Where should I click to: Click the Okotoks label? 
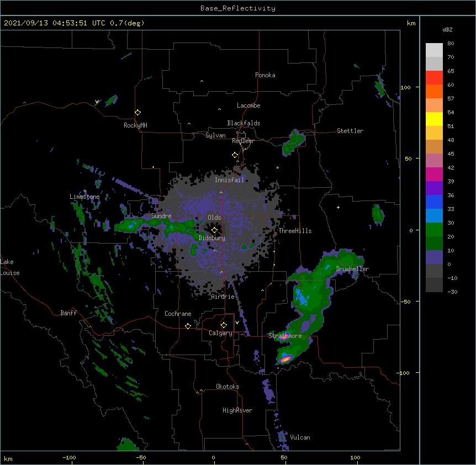(x=228, y=387)
